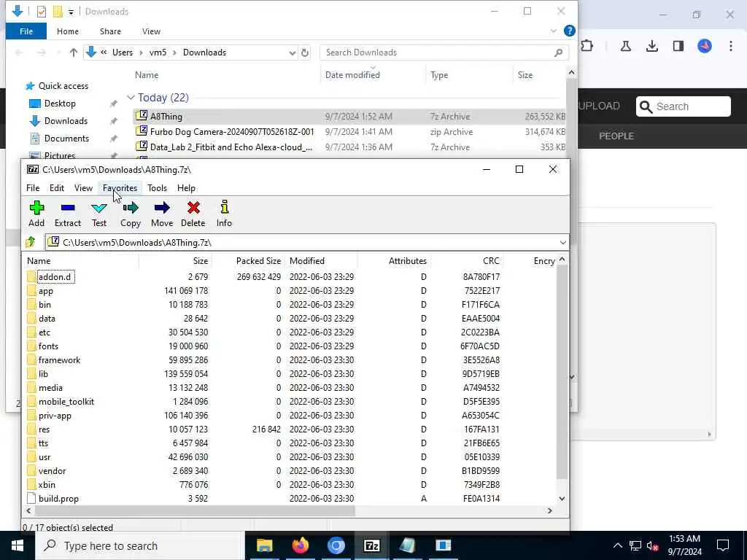The width and height of the screenshot is (747, 560).
Task: Click the 7-Zip horizontal scrollbar thumb
Action: 195,511
